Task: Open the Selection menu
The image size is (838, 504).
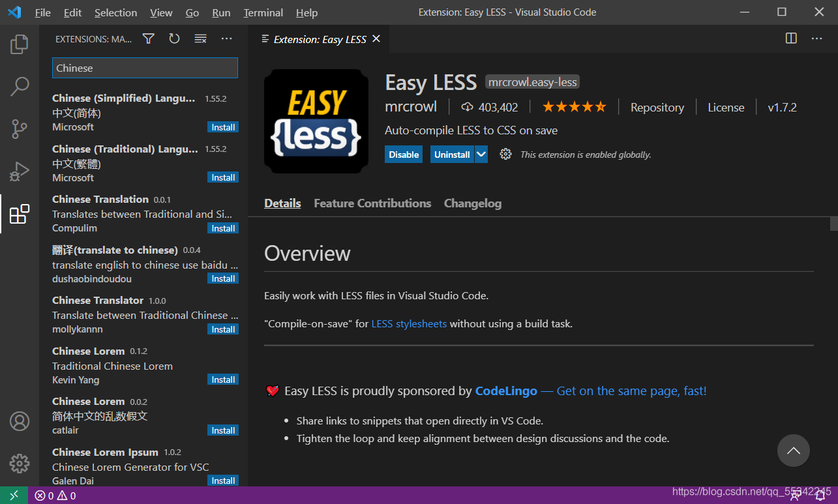Action: click(115, 12)
